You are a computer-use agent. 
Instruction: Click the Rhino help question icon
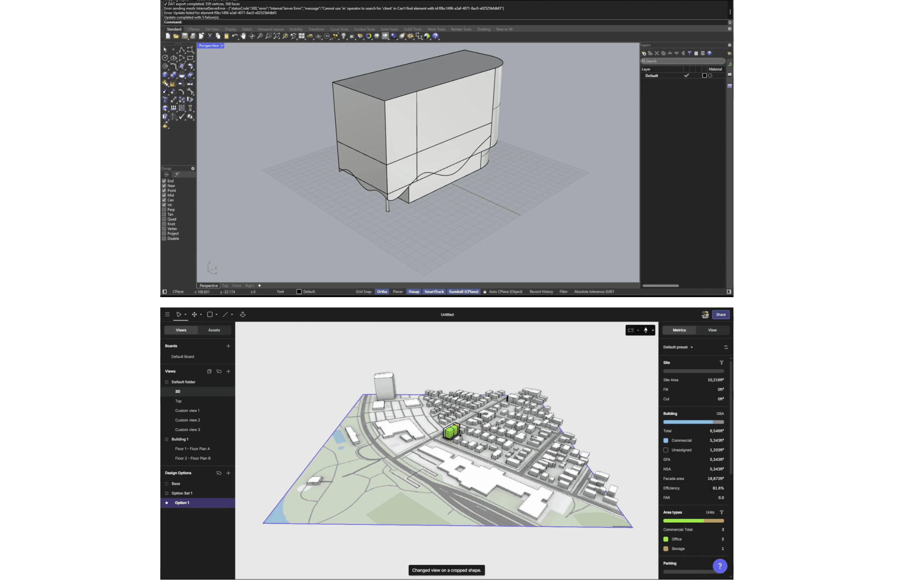(435, 36)
